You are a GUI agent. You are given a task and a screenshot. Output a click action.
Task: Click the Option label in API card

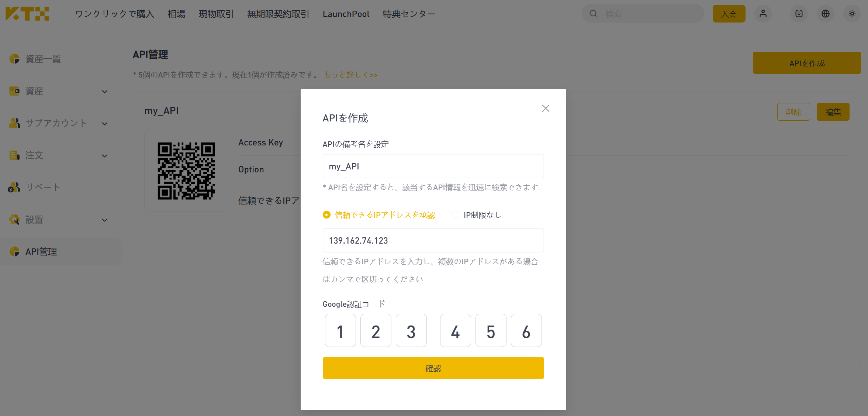tap(251, 169)
